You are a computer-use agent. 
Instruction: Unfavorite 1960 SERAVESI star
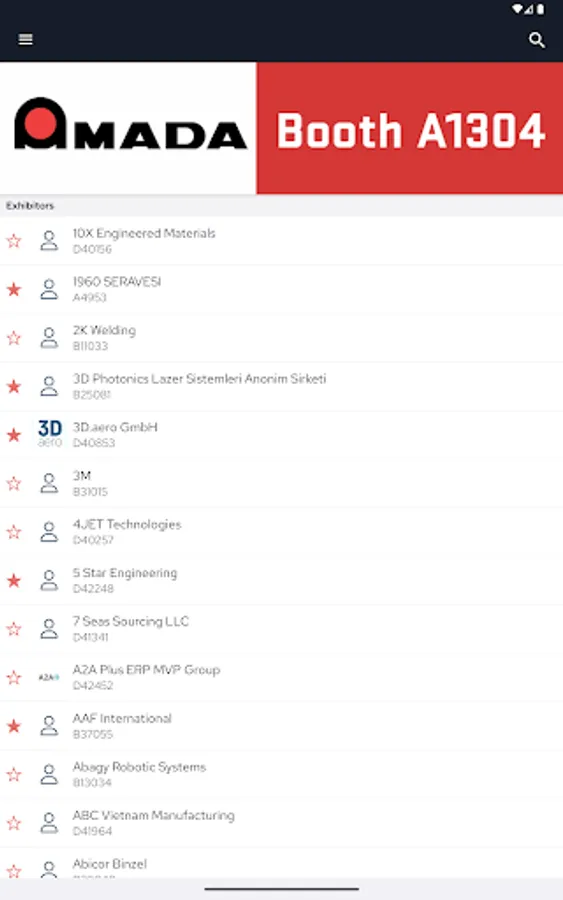point(14,289)
